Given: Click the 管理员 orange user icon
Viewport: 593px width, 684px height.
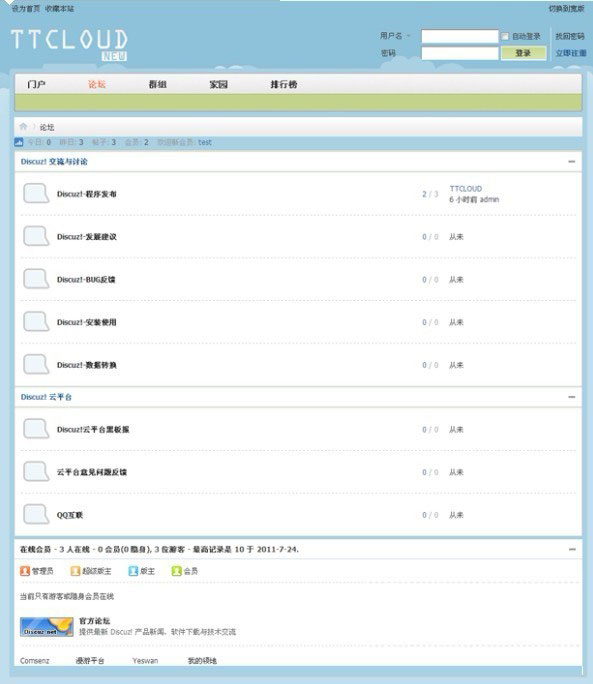Looking at the screenshot, I should point(25,571).
